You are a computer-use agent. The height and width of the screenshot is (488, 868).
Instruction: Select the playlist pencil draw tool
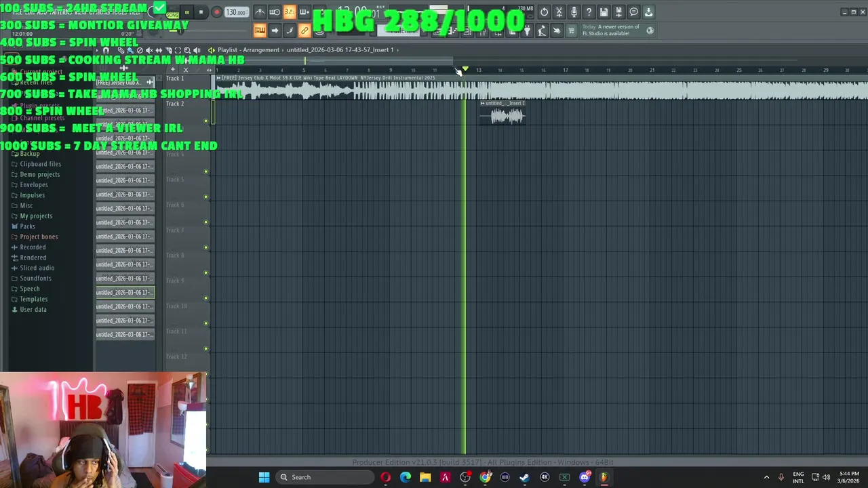pyautogui.click(x=121, y=50)
